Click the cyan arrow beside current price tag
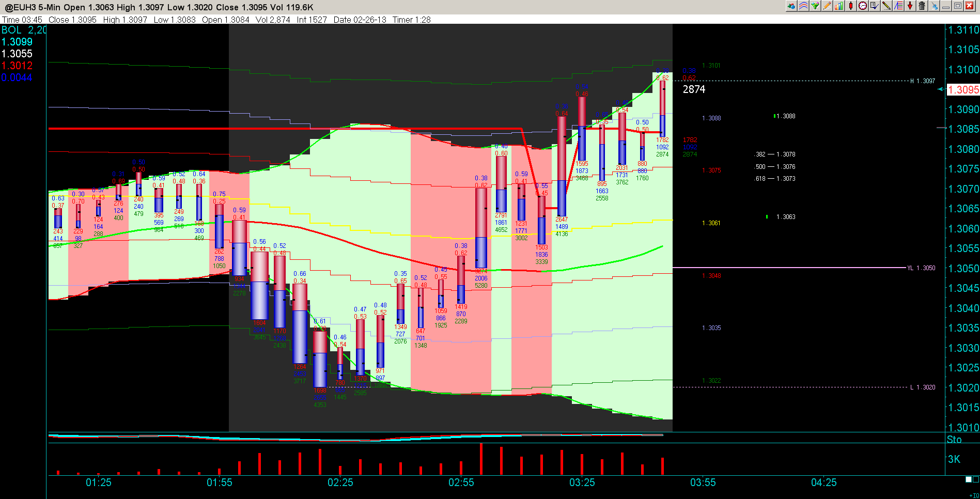This screenshot has width=980, height=499. point(941,89)
